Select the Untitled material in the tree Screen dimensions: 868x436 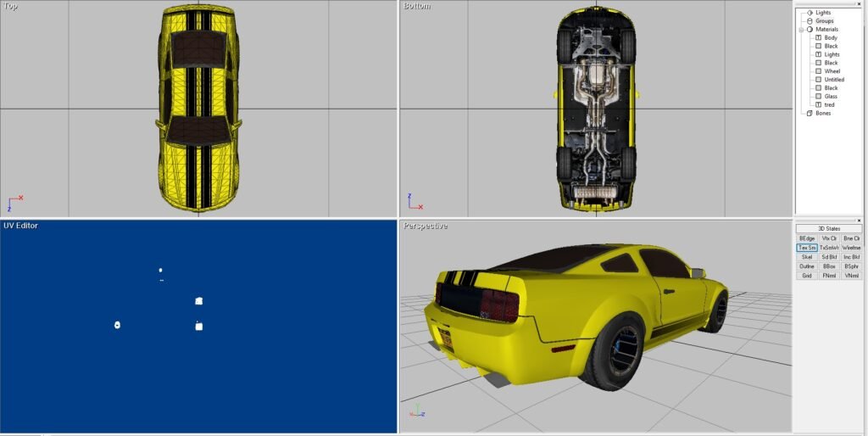(834, 80)
